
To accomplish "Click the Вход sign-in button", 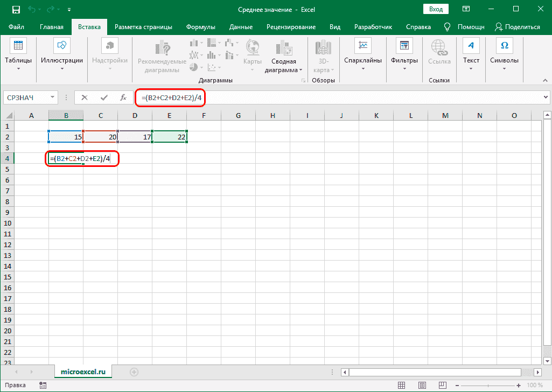I will [x=436, y=9].
